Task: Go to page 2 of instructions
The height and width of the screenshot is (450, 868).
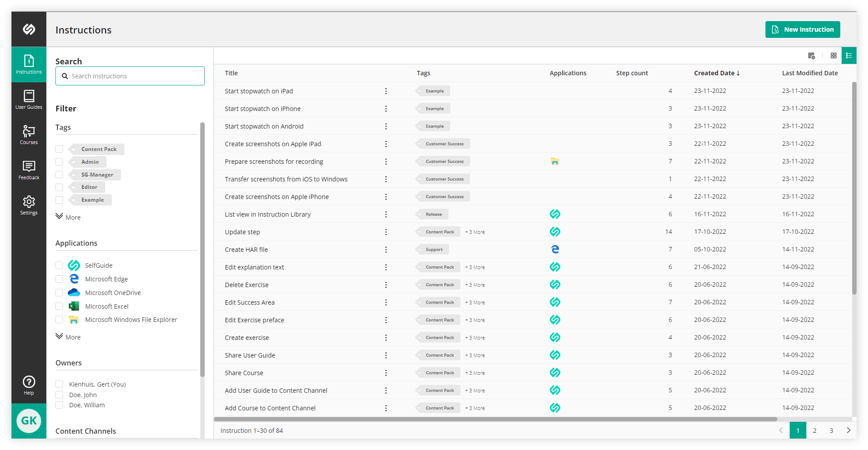Action: click(814, 430)
